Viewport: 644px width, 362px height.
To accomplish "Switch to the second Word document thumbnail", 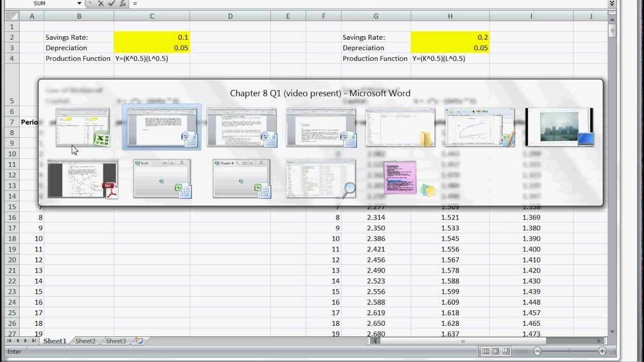I will [x=242, y=127].
